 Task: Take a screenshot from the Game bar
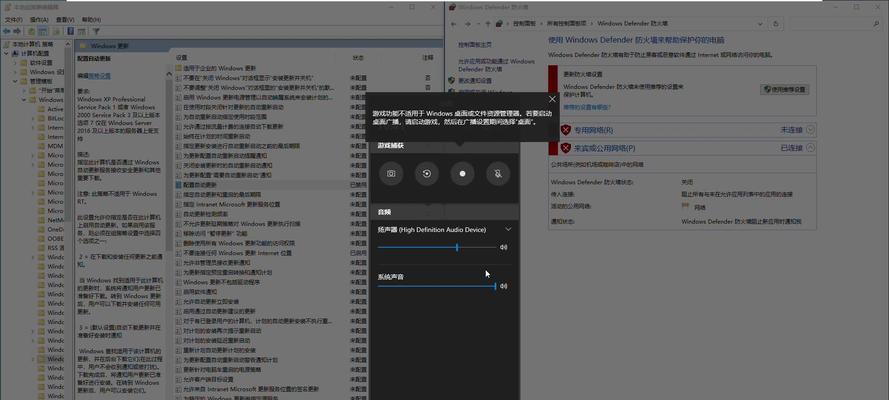coord(391,174)
